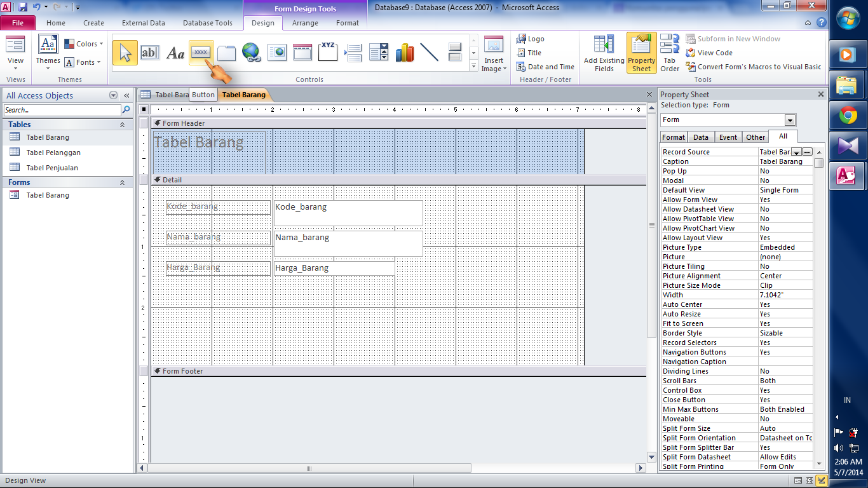Select the Tab Control icon
The width and height of the screenshot is (868, 488).
tap(227, 53)
